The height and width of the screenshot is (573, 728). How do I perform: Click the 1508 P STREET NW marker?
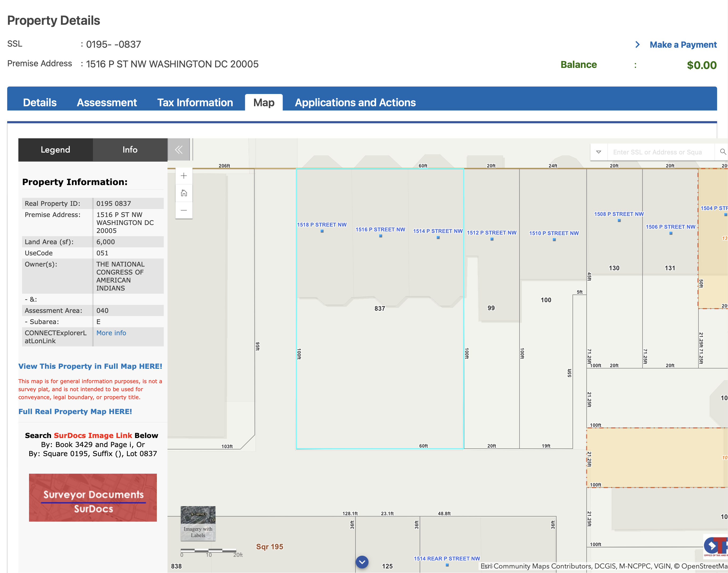click(x=619, y=220)
